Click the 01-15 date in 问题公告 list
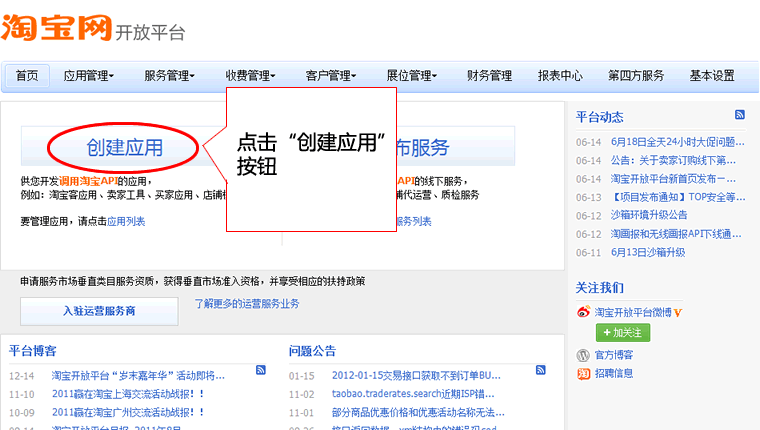The height and width of the screenshot is (430, 760). pos(301,376)
